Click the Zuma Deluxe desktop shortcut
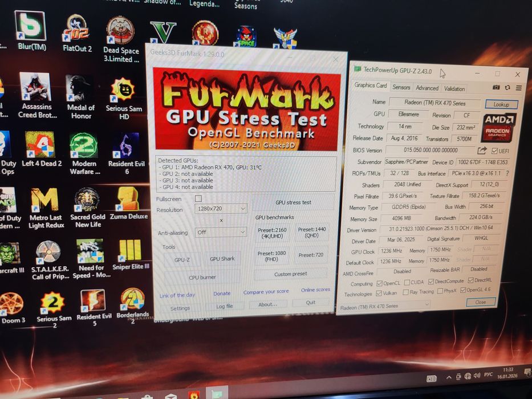 [129, 203]
